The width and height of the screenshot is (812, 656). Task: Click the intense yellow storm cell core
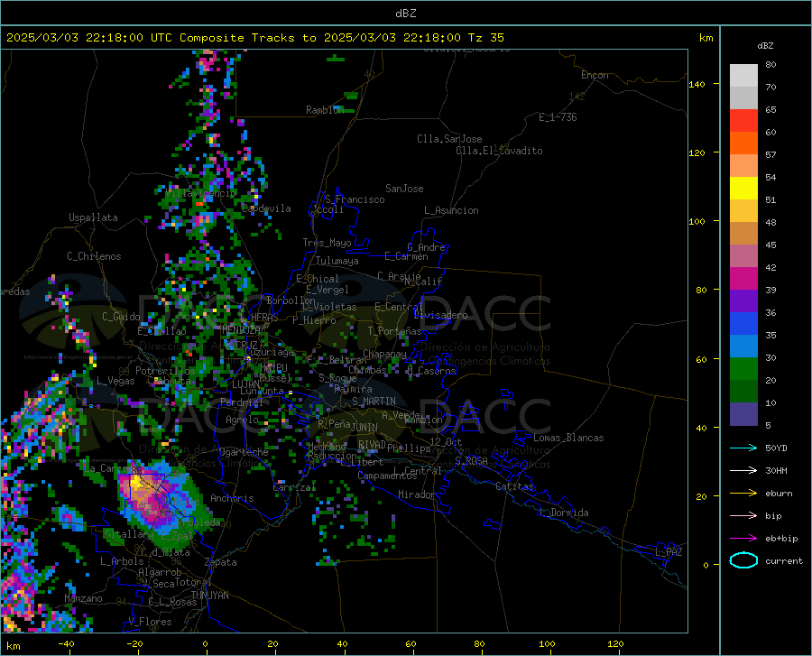135,484
